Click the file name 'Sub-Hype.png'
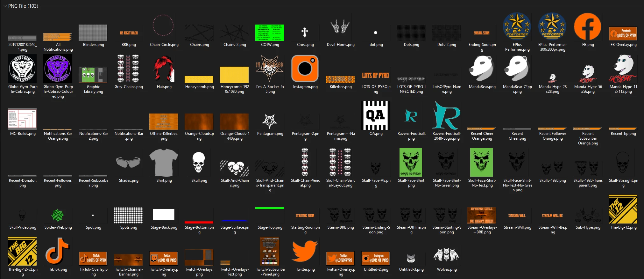 click(x=588, y=227)
